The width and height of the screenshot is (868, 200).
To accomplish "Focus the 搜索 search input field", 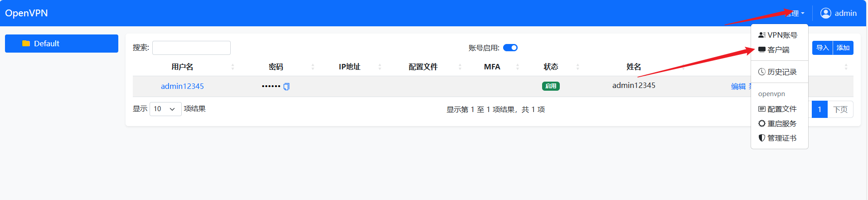I will tap(191, 48).
